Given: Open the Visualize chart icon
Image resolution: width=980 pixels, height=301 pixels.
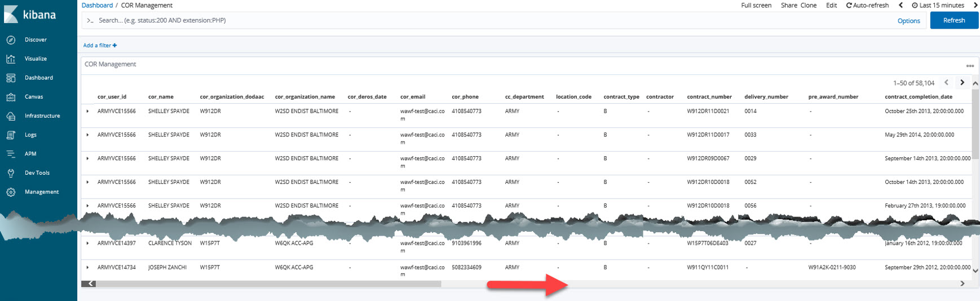Looking at the screenshot, I should coord(11,59).
